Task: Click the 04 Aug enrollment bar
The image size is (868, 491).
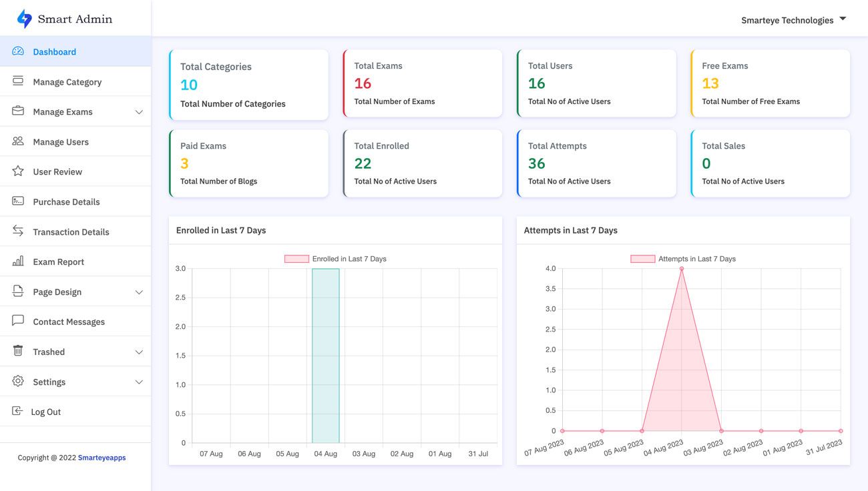Action: tap(326, 356)
